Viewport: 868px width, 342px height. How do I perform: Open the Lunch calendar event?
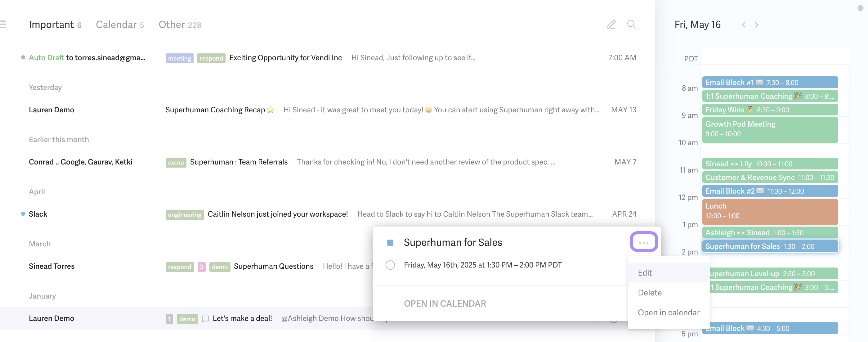coord(770,212)
